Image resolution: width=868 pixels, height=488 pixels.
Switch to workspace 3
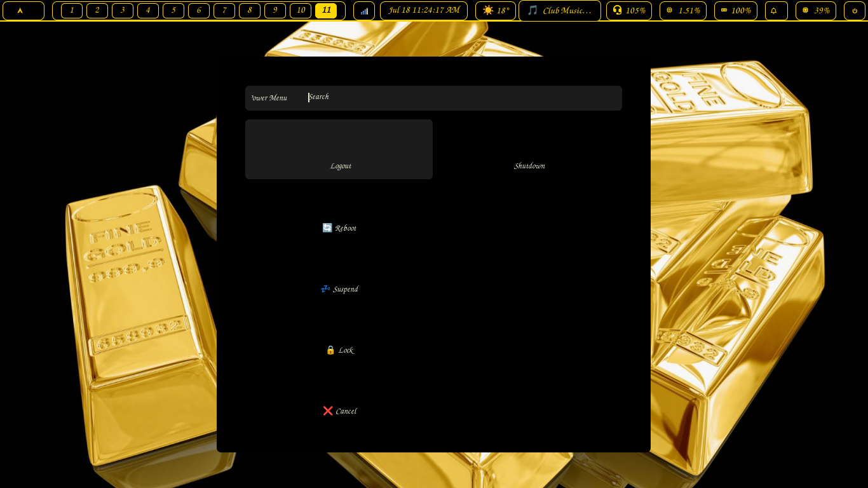point(123,11)
